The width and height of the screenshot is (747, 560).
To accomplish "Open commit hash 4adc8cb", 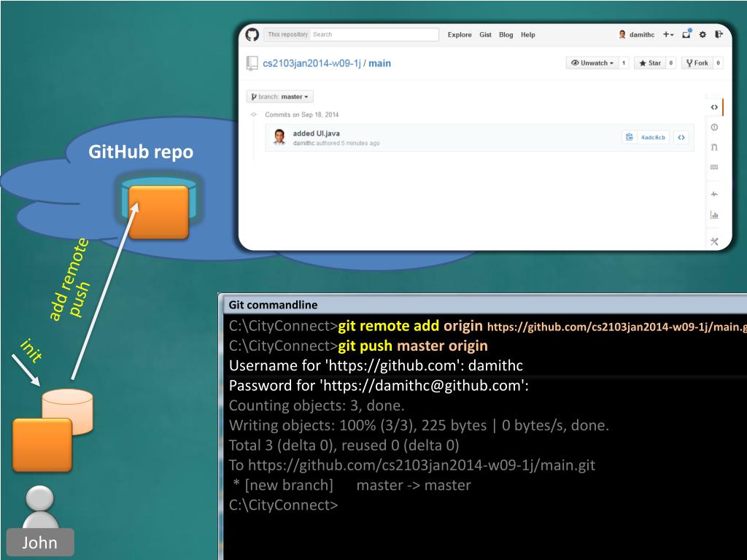I will pos(653,137).
